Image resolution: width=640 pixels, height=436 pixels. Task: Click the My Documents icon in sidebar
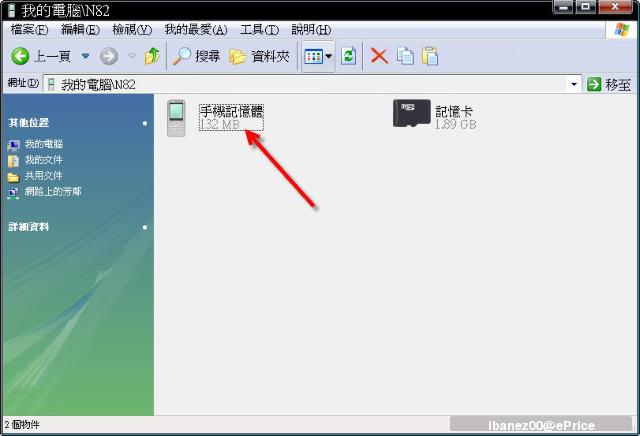(x=13, y=161)
